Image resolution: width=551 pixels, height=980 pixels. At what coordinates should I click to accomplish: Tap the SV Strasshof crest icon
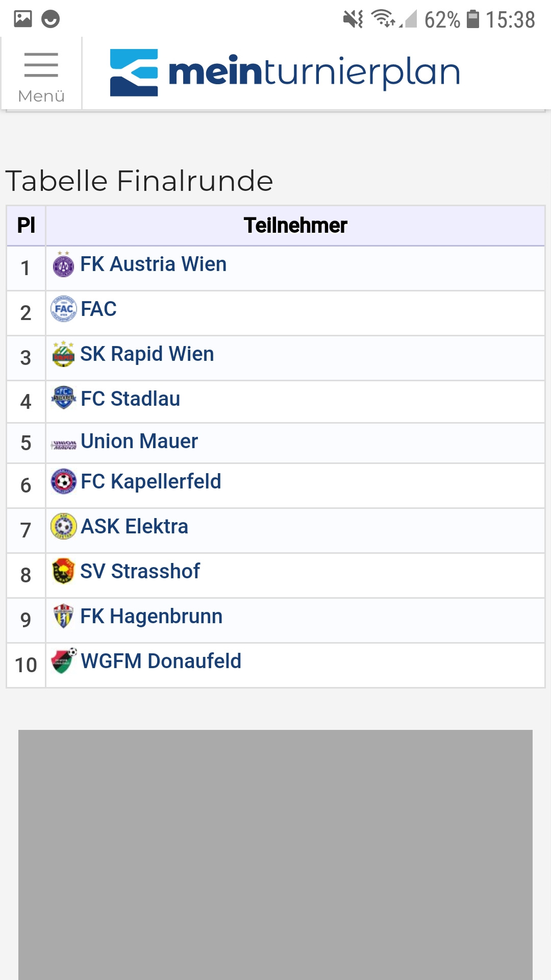click(x=63, y=571)
